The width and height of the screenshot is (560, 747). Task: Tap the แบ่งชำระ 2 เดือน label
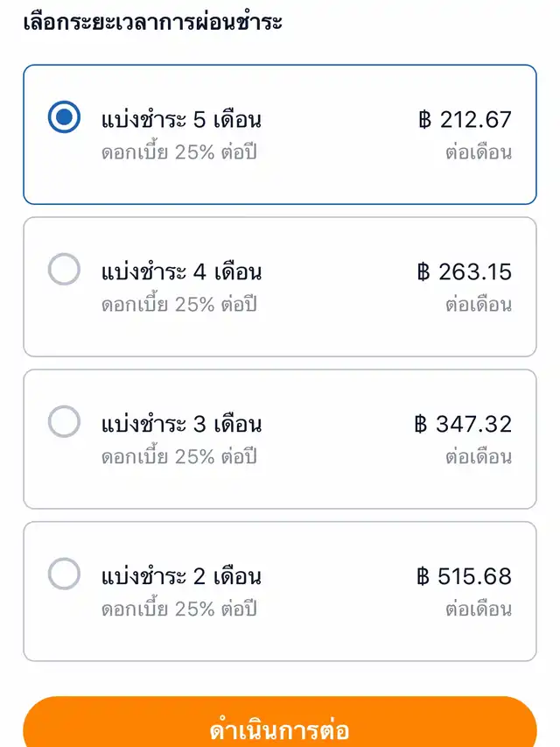[x=181, y=577]
